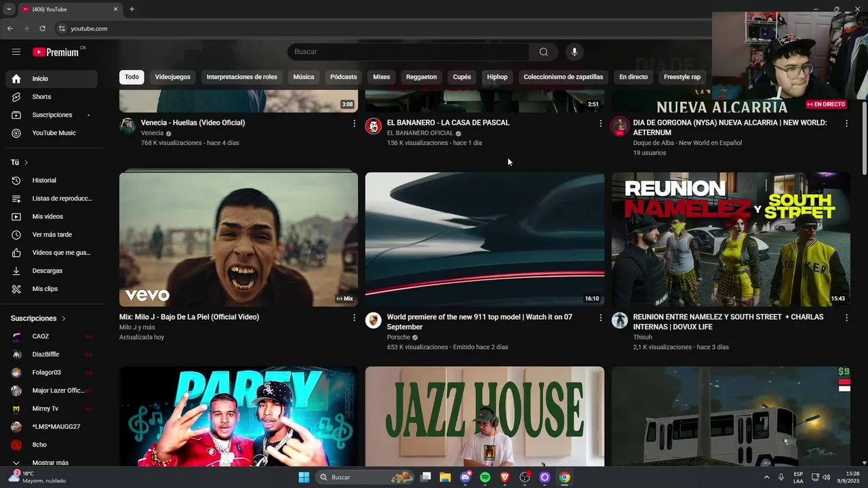Open Major Lazer Official channel subscription
Image resolution: width=868 pixels, height=488 pixels.
click(x=52, y=390)
